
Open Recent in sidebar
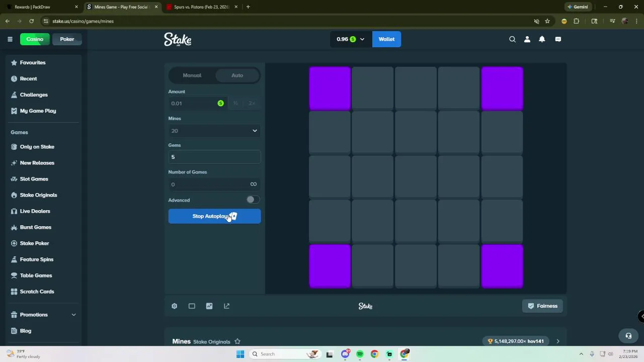point(28,78)
